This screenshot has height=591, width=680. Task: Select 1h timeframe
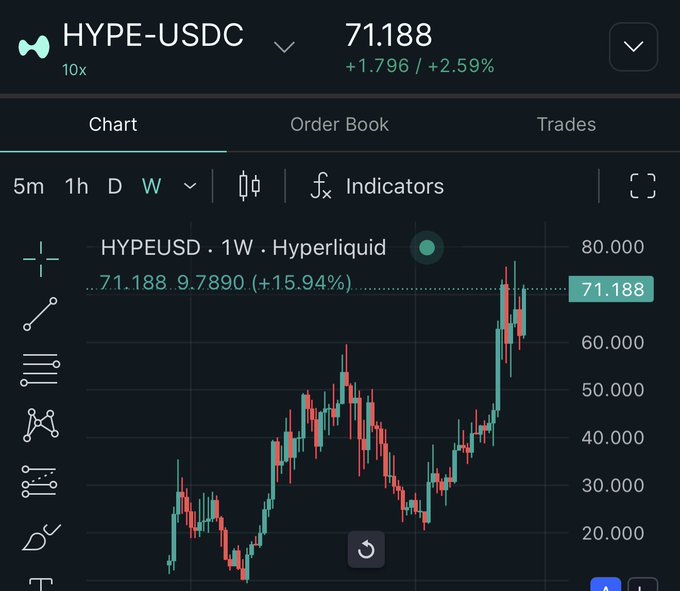coord(76,186)
